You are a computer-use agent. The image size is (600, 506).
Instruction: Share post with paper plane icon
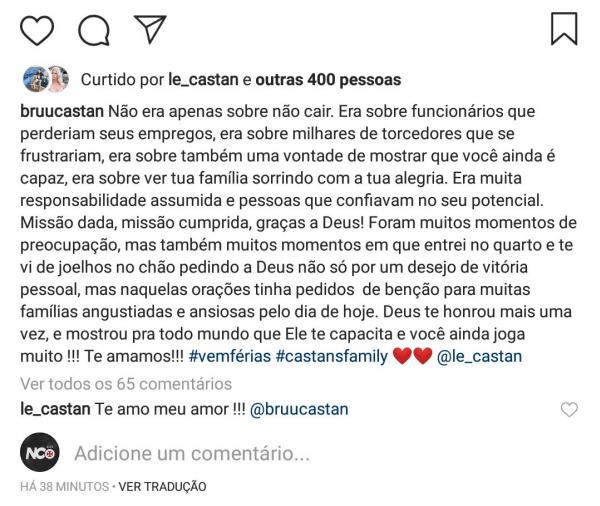[150, 29]
